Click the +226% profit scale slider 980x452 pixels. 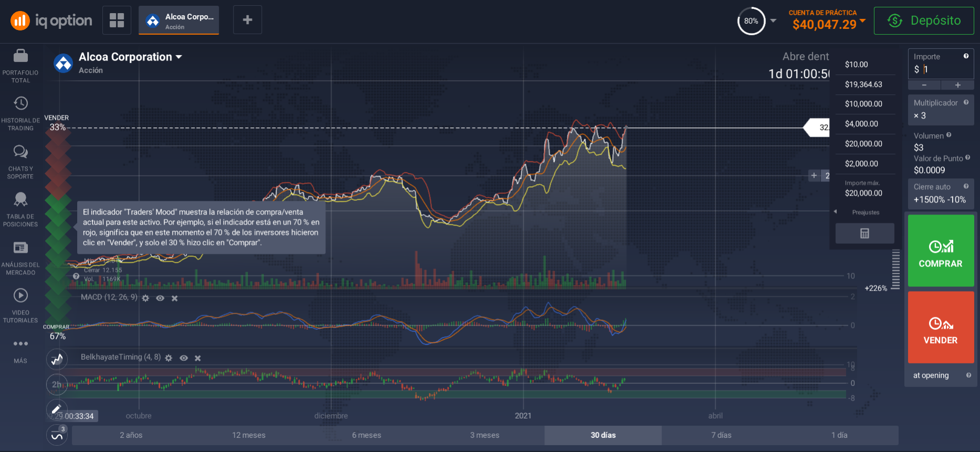(895, 270)
